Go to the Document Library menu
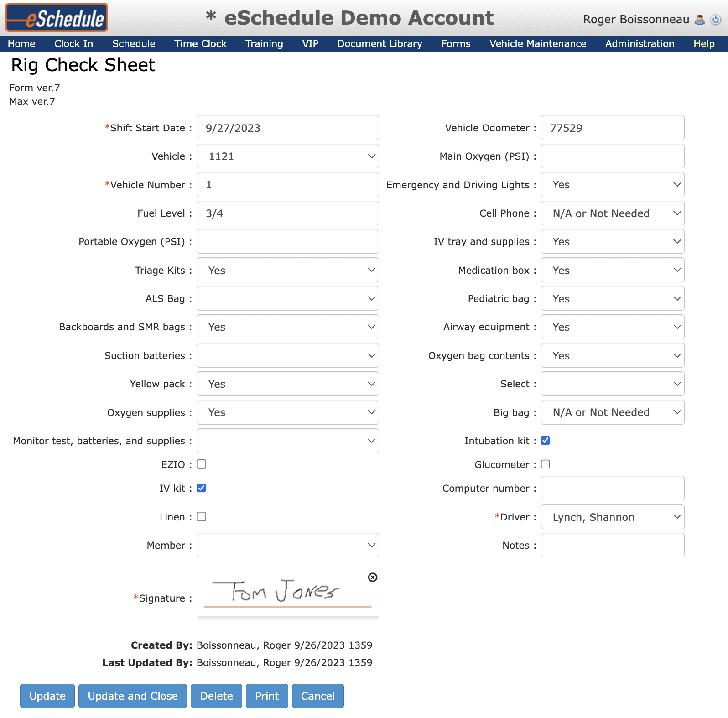Viewport: 728px width, 718px height. coord(380,44)
